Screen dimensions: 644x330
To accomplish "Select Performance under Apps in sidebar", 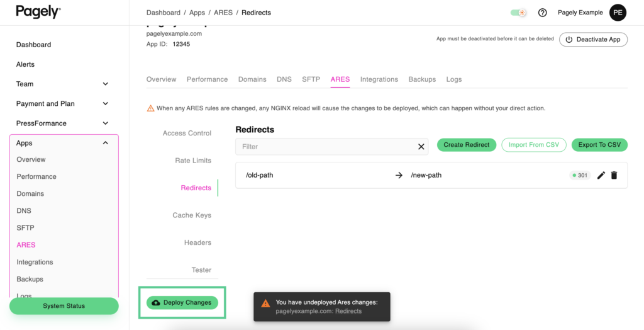I will click(36, 176).
